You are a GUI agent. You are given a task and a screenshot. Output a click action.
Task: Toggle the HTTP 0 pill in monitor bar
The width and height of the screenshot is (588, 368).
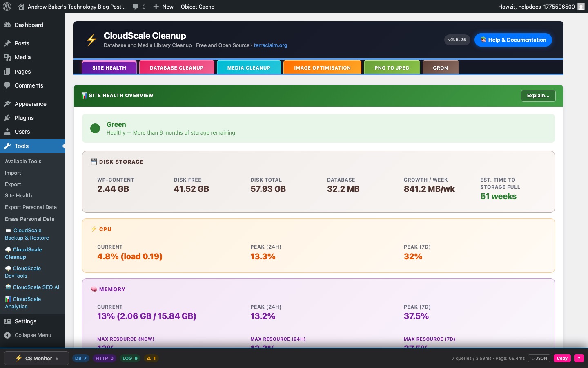105,358
